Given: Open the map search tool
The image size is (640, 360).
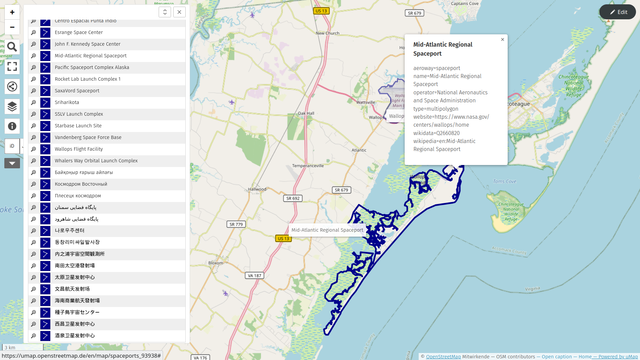Looking at the screenshot, I should (x=12, y=47).
